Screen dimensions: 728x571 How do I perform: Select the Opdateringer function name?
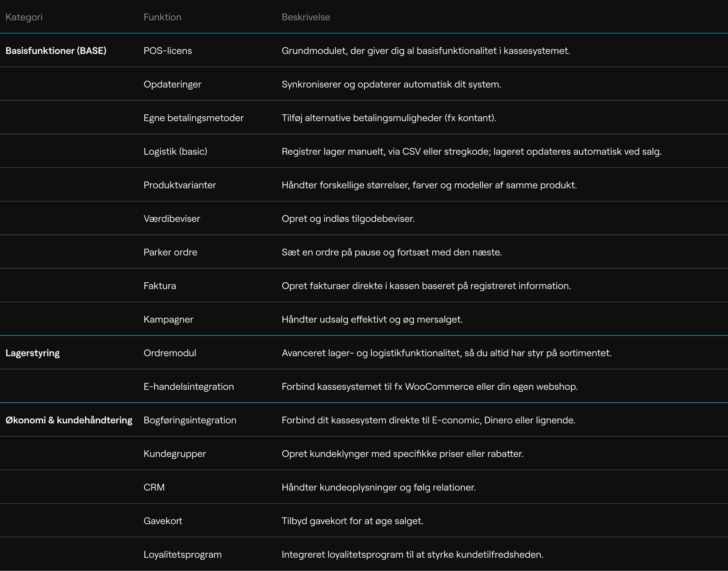click(x=172, y=84)
